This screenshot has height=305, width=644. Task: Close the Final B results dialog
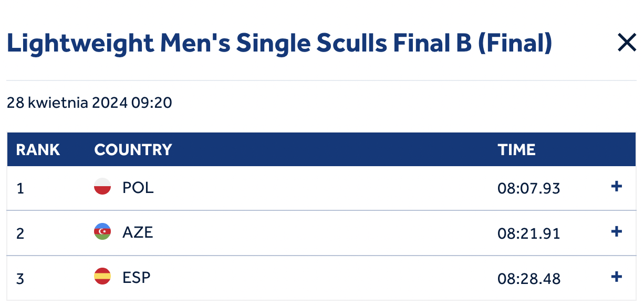click(627, 43)
